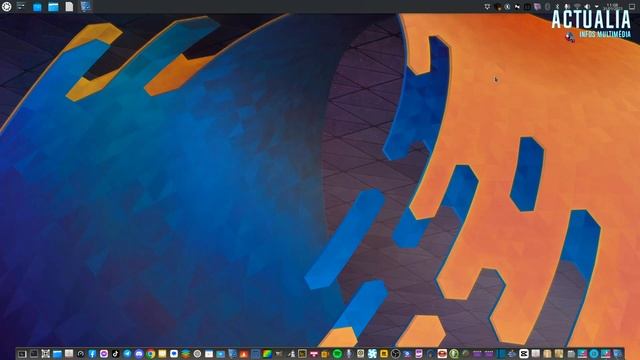Activate the monitor icon task in top panel
The height and width of the screenshot is (360, 640).
click(85, 7)
